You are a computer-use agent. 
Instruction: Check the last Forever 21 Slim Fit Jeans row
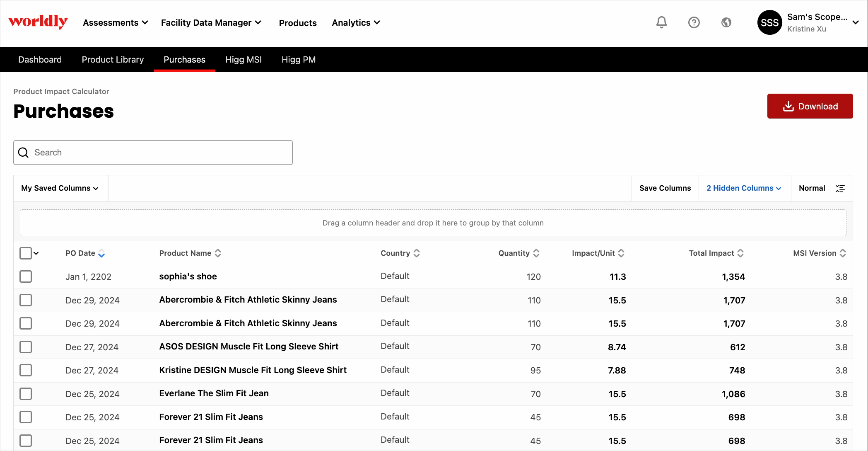coord(26,441)
